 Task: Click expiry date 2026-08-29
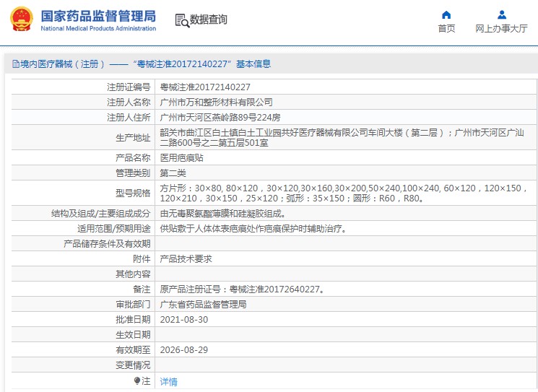(x=184, y=350)
